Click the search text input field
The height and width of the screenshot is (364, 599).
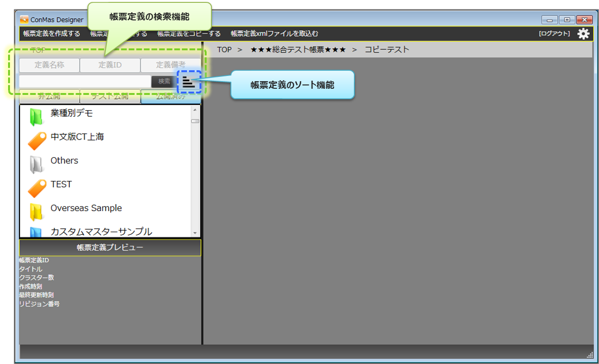[x=85, y=82]
